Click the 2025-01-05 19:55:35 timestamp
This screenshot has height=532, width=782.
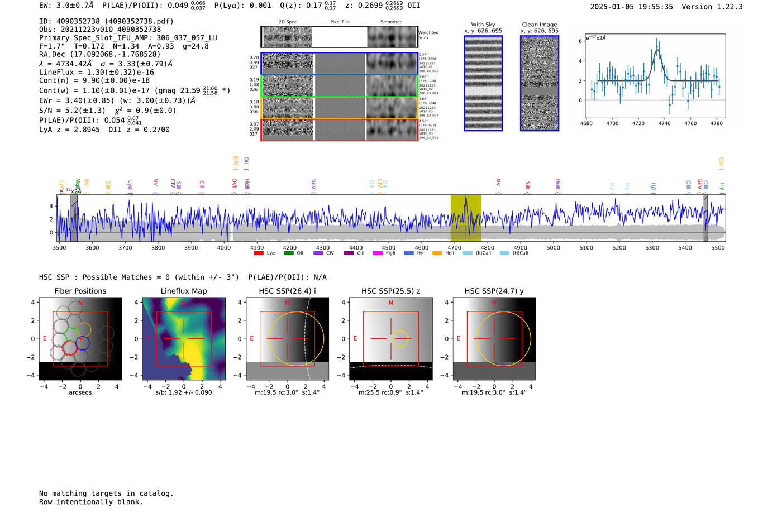[631, 7]
